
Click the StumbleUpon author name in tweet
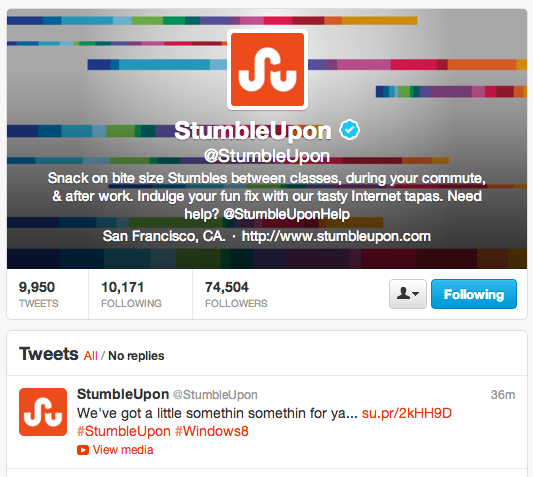click(123, 394)
